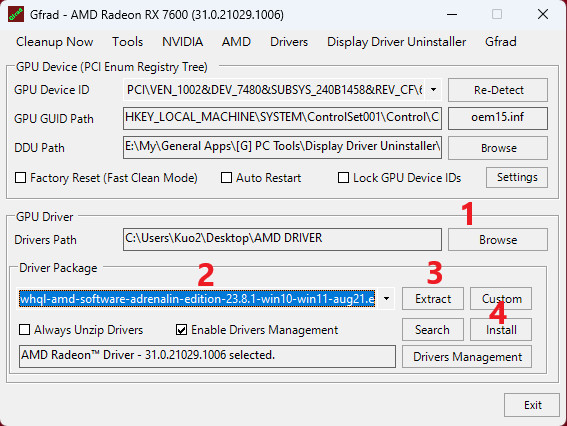Image resolution: width=567 pixels, height=426 pixels.
Task: Check Lock GPU Device IDs
Action: tap(343, 178)
